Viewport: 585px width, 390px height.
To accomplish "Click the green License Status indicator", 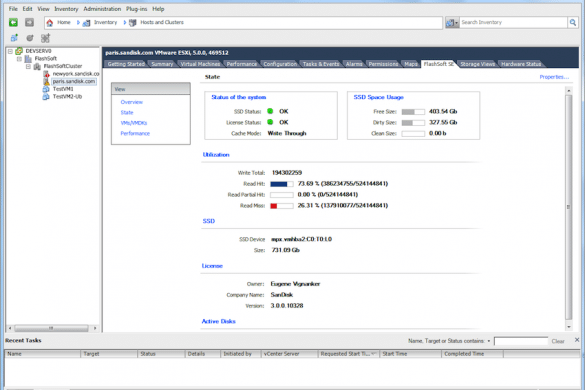I will click(270, 122).
